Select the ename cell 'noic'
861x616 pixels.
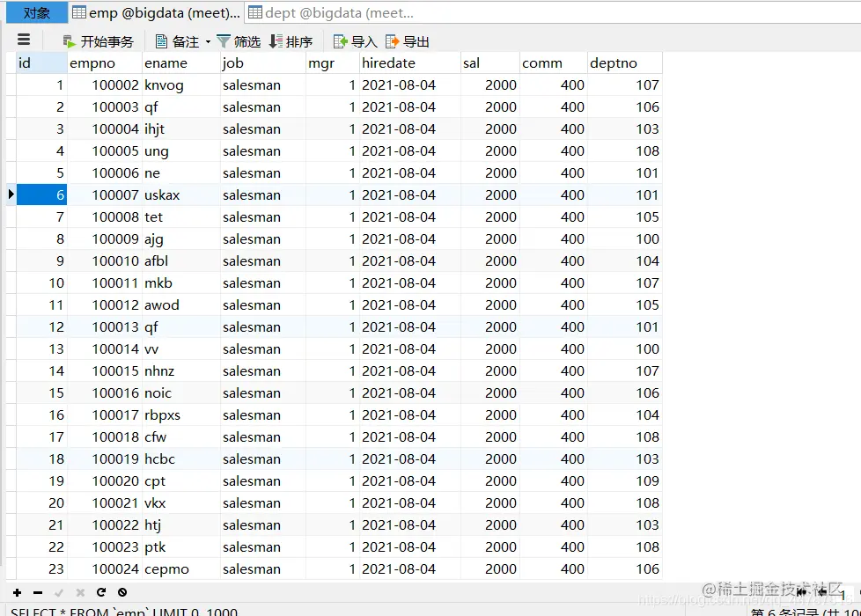180,393
